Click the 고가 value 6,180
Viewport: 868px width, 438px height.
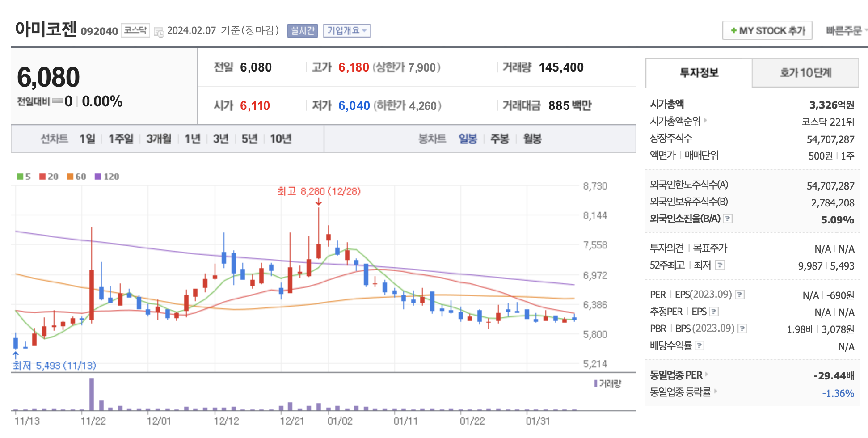point(354,67)
